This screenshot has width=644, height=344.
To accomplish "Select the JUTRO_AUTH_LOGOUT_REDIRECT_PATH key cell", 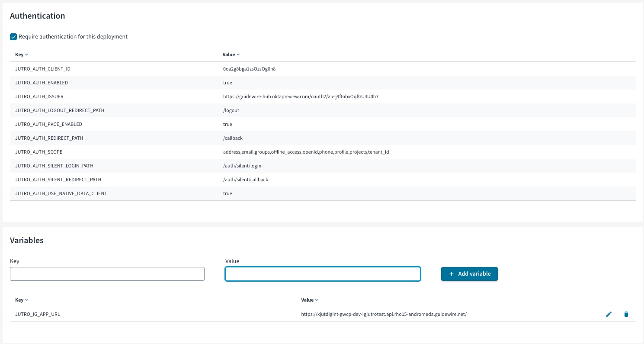I will click(x=60, y=110).
